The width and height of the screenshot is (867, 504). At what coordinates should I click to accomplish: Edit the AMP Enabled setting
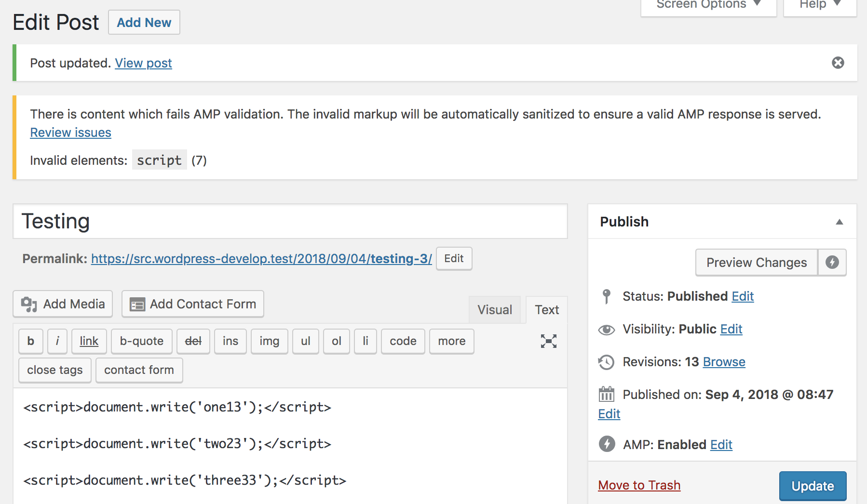pos(721,445)
